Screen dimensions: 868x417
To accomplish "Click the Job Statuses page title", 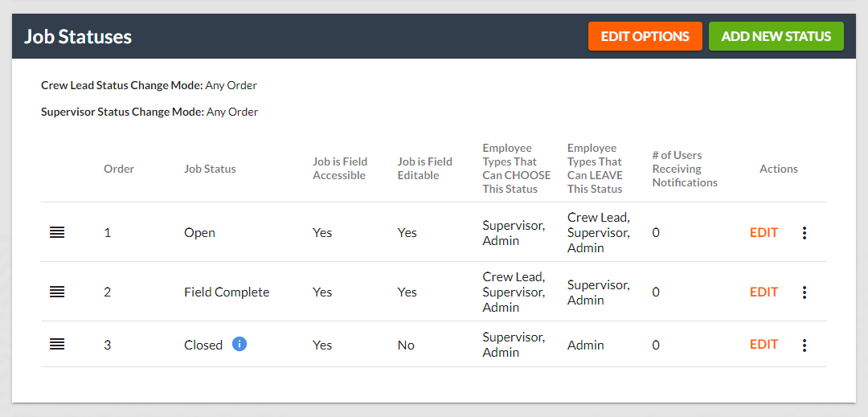I will (x=78, y=36).
